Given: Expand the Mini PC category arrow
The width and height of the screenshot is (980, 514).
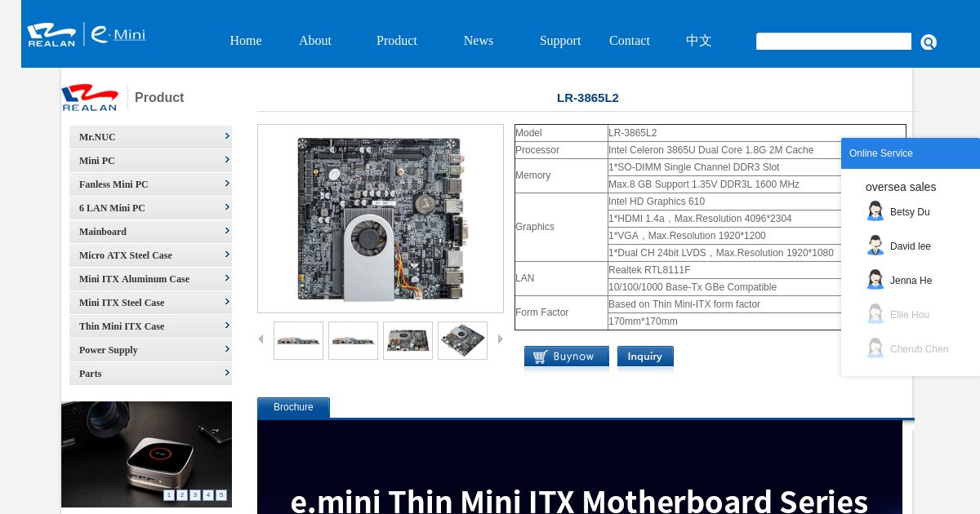Looking at the screenshot, I should pos(227,160).
